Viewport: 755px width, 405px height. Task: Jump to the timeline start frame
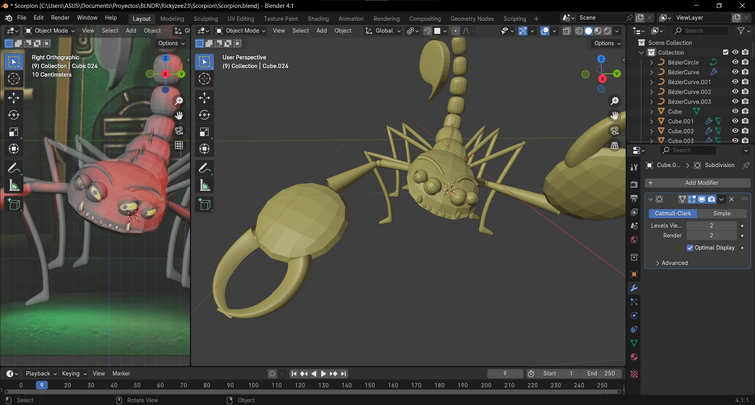[x=294, y=374]
